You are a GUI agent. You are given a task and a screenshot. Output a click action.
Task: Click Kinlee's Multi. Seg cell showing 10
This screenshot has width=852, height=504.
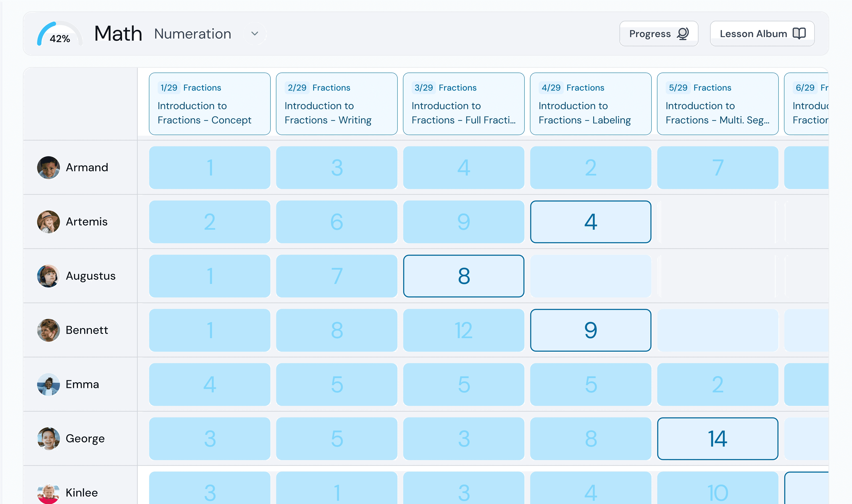coord(718,488)
